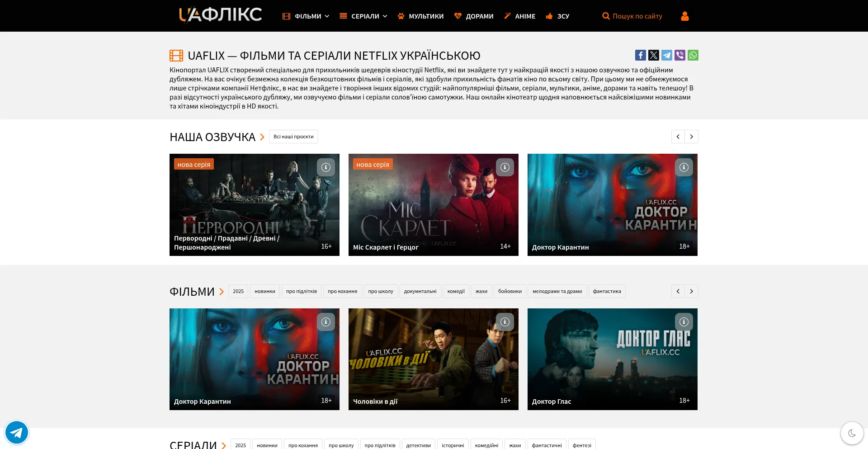This screenshot has height=449, width=868.
Task: Open floating Telegram channel button
Action: pos(17,432)
